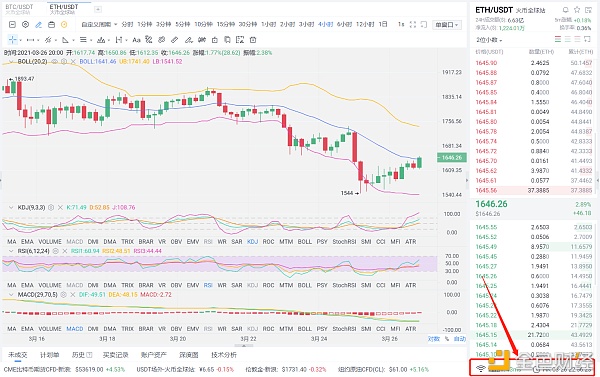Viewport: 600px width, 377px height.
Task: Click the target locate icon
Action: (25, 24)
